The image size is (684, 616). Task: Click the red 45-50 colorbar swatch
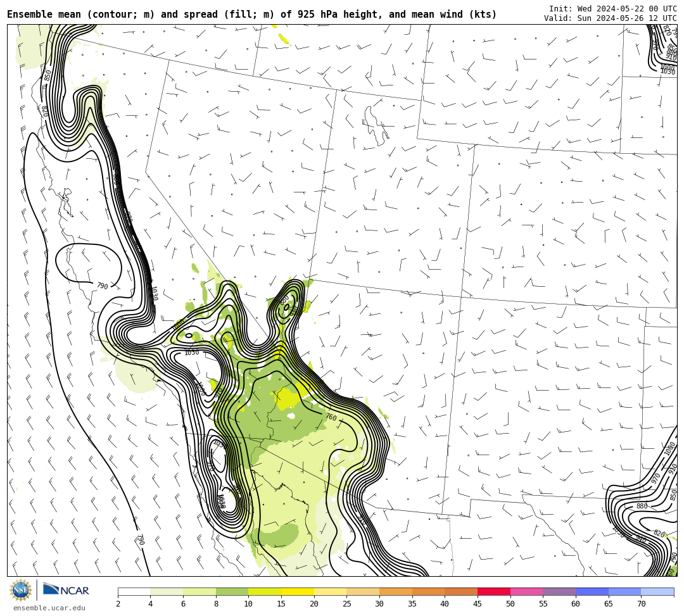coord(494,591)
